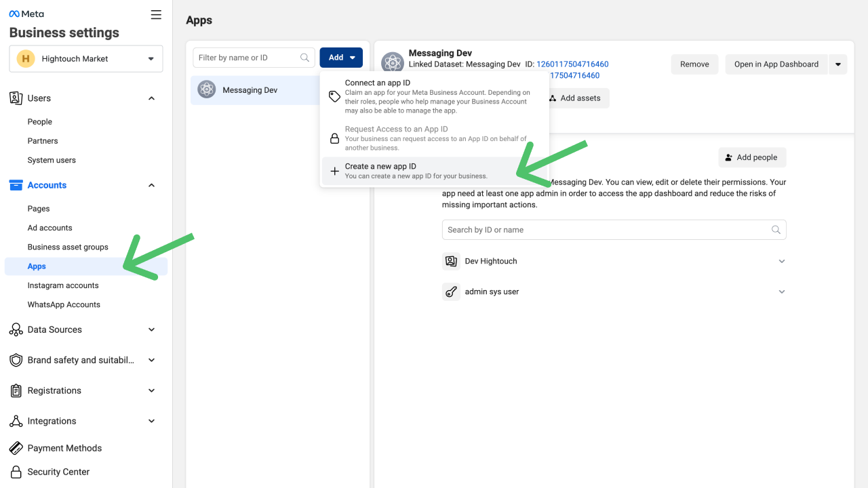This screenshot has width=868, height=488.
Task: Click the Payment Methods card icon
Action: click(x=16, y=448)
